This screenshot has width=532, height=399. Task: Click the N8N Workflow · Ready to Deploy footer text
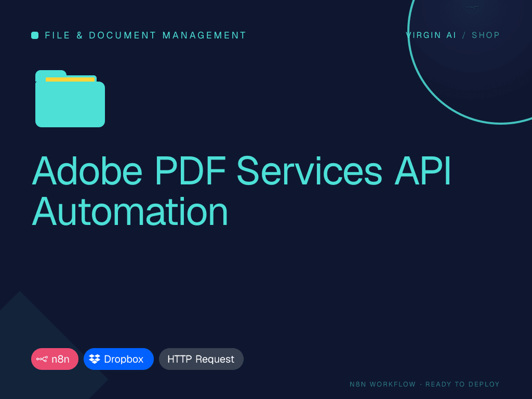point(424,384)
